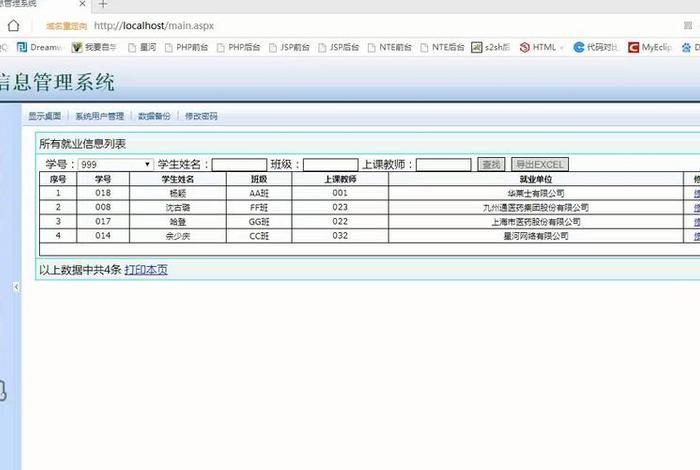Viewport: 700px width, 470px height.
Task: Go to the 数据备份 menu item
Action: coord(154,117)
